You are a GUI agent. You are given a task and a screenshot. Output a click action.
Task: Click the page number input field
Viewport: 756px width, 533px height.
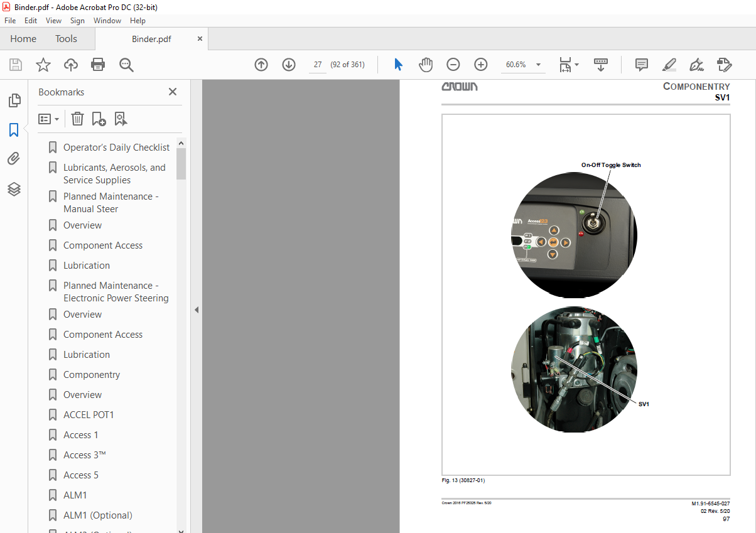pos(318,65)
